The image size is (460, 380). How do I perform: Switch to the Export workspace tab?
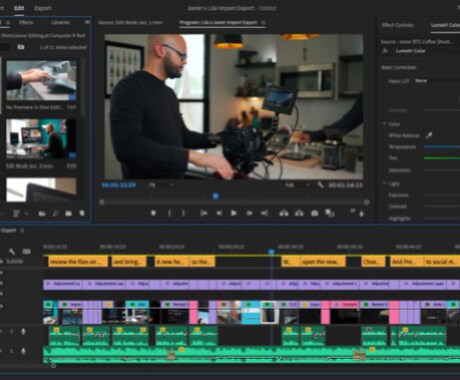pos(43,8)
